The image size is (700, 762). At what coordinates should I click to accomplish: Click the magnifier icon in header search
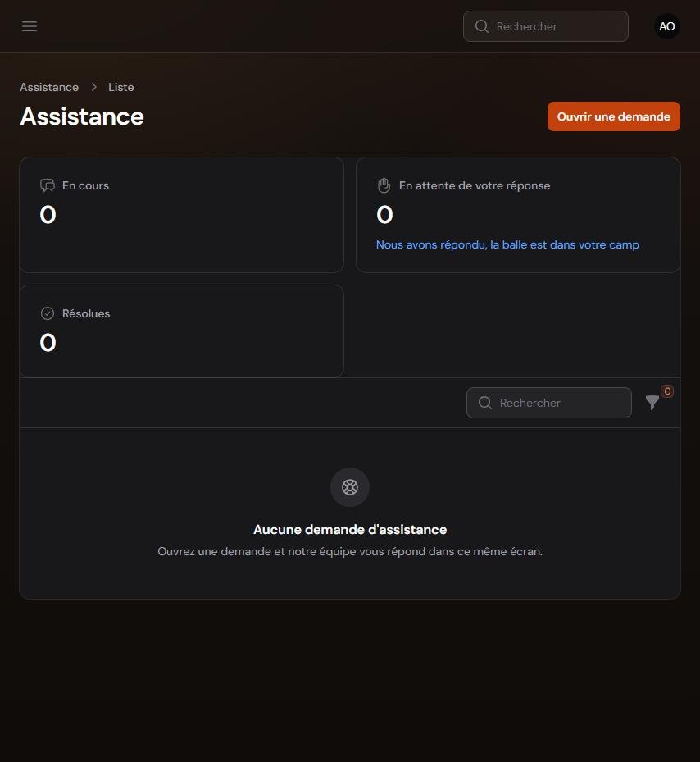click(481, 26)
